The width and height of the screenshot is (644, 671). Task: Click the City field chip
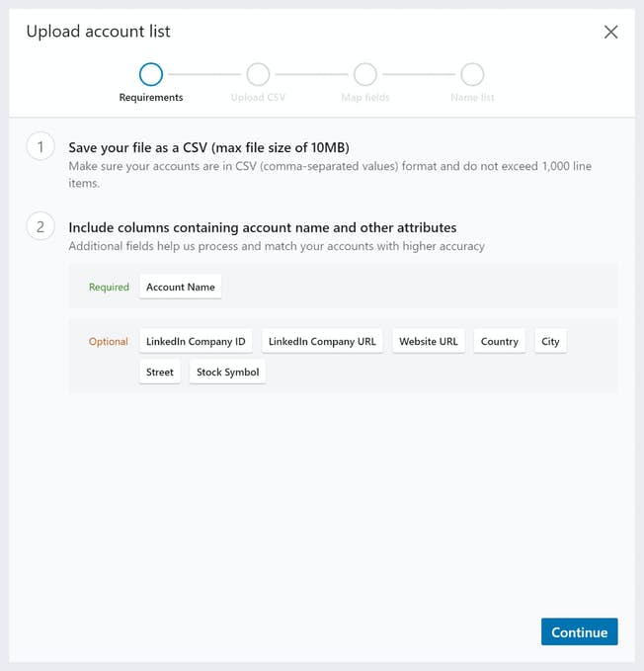550,342
